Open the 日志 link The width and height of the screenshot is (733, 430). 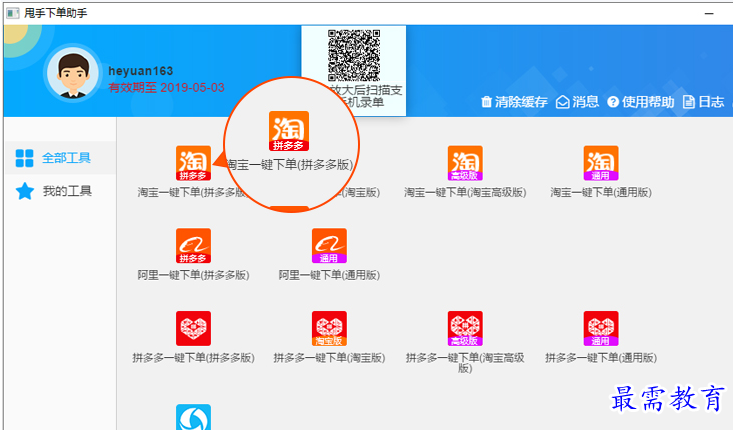704,102
